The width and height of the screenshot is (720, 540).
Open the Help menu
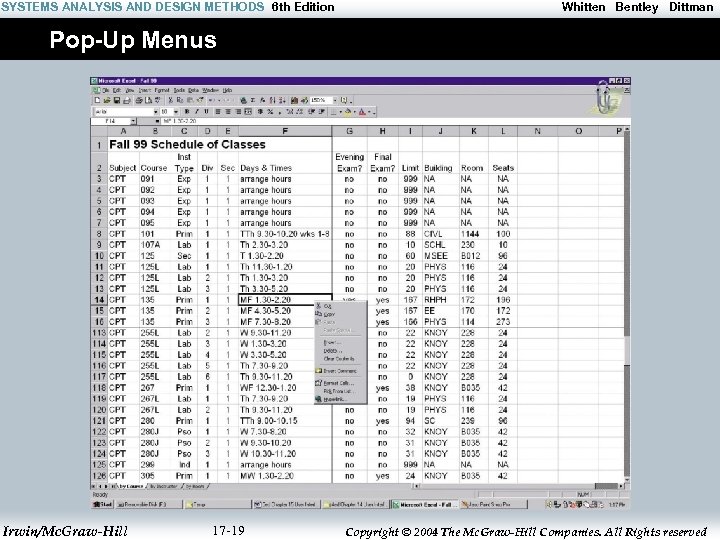(x=227, y=90)
